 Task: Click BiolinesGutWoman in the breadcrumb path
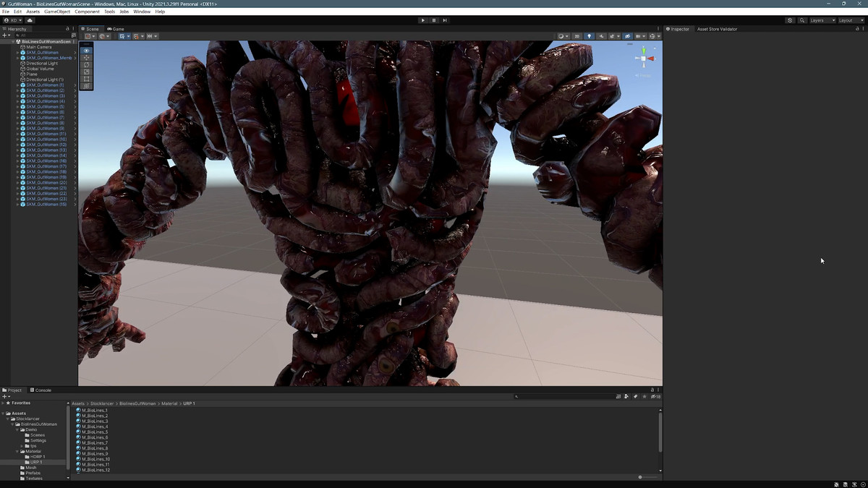[137, 403]
